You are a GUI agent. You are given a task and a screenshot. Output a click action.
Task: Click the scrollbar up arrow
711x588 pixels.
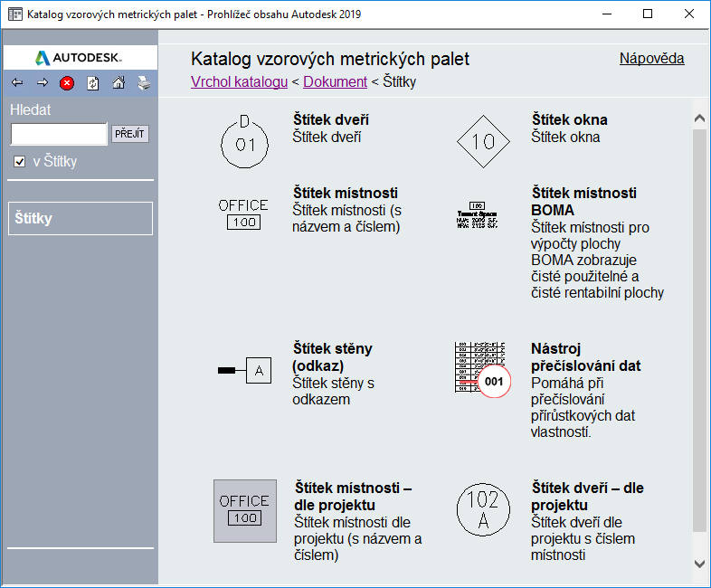[699, 118]
